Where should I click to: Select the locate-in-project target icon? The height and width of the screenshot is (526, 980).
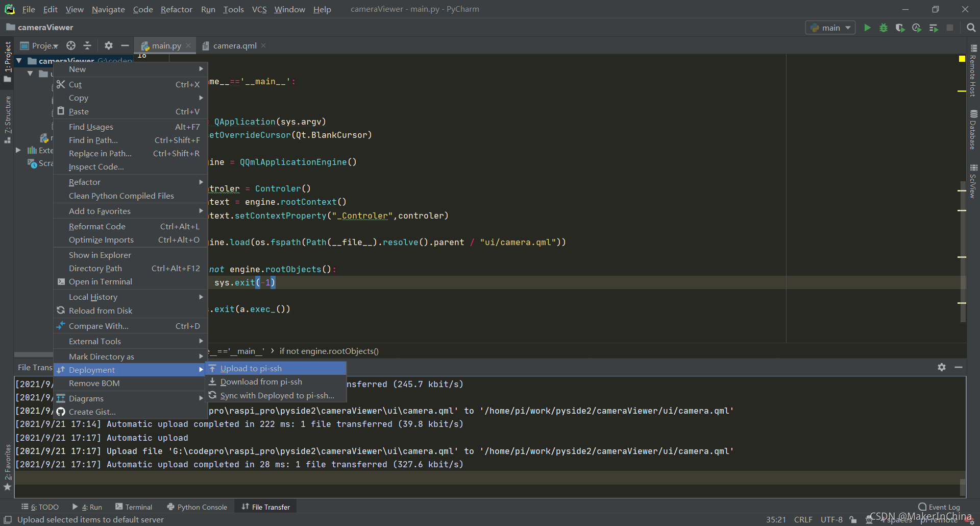click(x=71, y=45)
